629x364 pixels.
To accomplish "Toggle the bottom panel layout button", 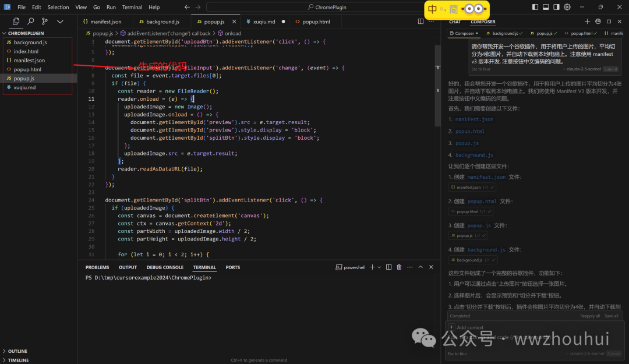I will [x=546, y=7].
